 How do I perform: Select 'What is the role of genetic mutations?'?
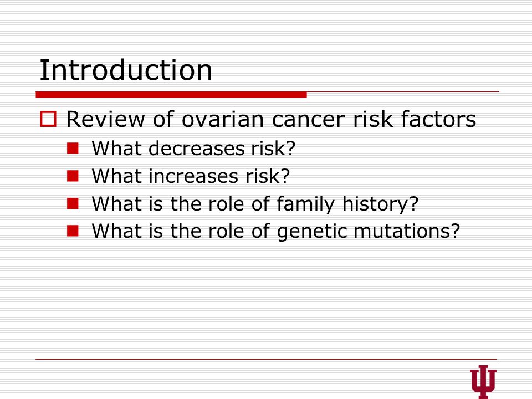point(276,232)
